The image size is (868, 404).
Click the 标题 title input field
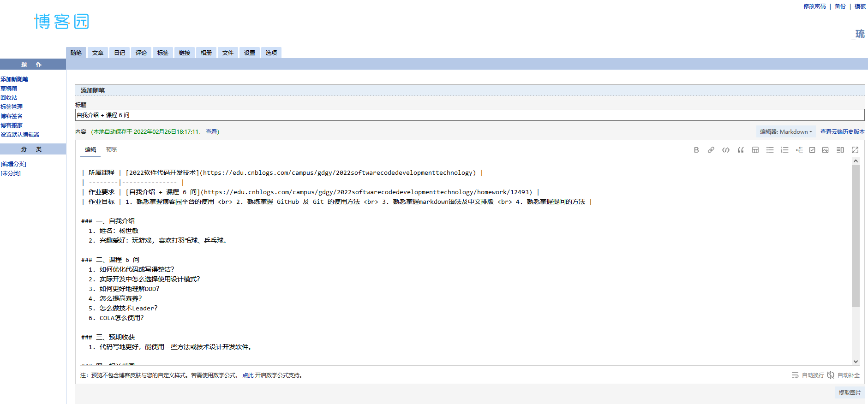tap(470, 115)
